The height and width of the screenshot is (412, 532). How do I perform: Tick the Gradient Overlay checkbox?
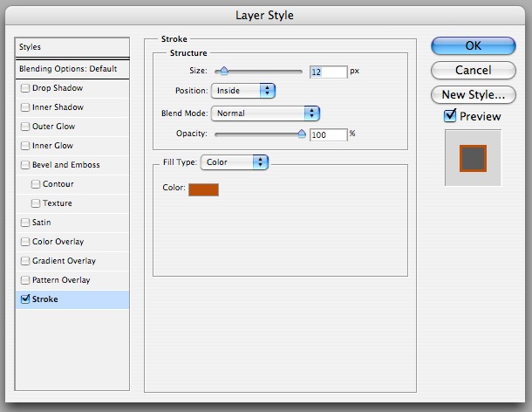[x=24, y=261]
